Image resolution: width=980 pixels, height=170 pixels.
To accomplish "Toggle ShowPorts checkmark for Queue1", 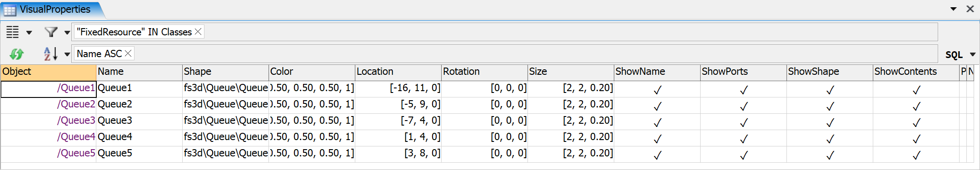I will click(x=744, y=90).
